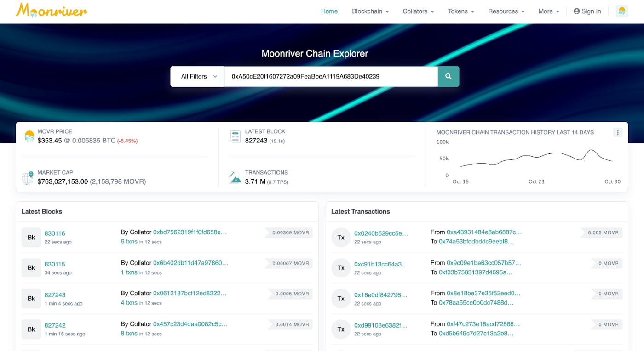The height and width of the screenshot is (351, 644).
Task: Click the Tx icon for 0x0240b529cc5e
Action: [x=341, y=237]
